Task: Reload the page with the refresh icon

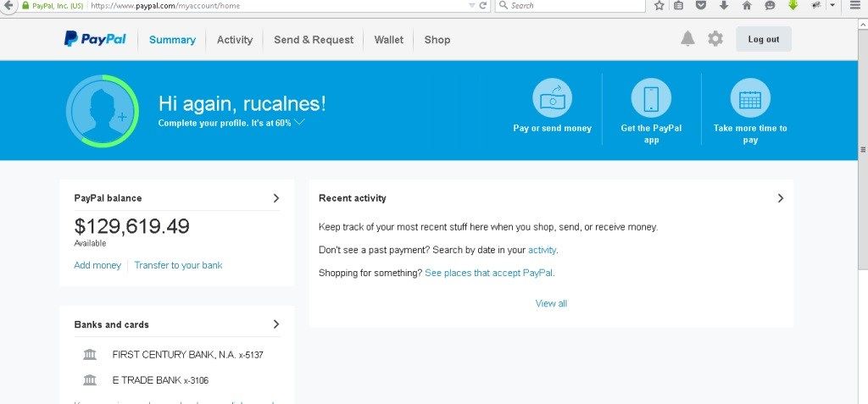Action: (482, 6)
